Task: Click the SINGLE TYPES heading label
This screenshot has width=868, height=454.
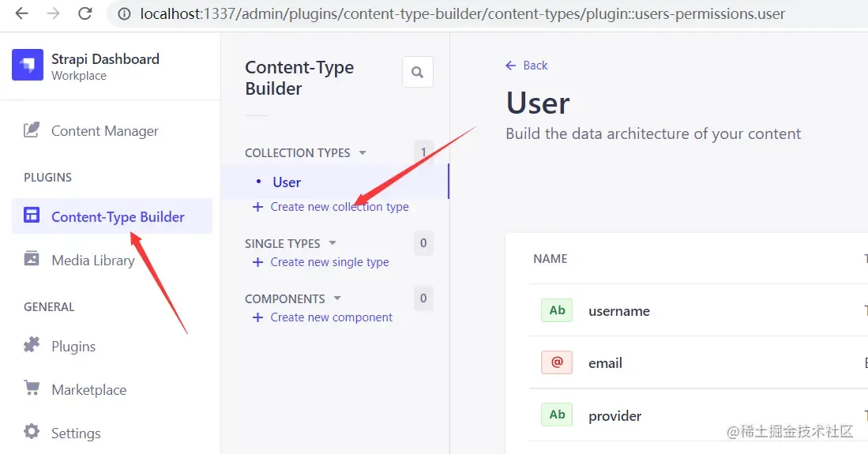Action: coord(282,244)
